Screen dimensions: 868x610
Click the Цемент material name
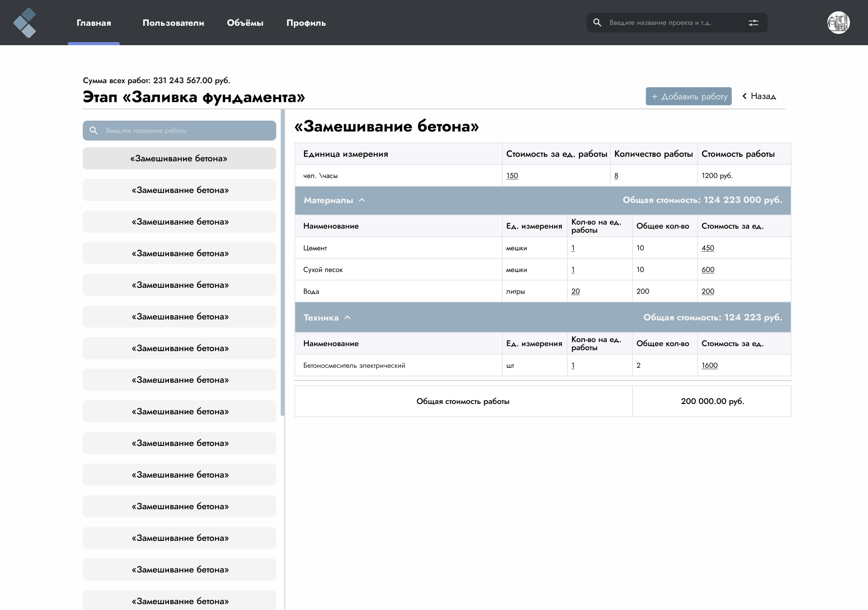pyautogui.click(x=315, y=248)
